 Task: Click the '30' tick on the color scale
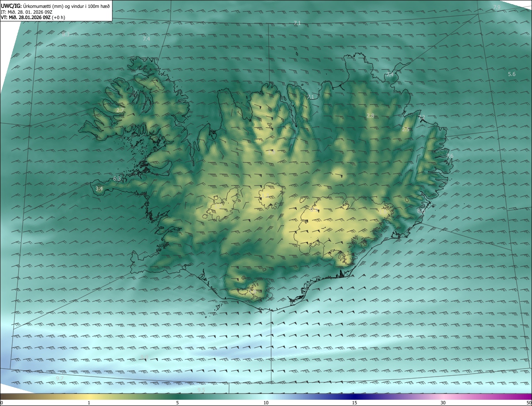443,403
